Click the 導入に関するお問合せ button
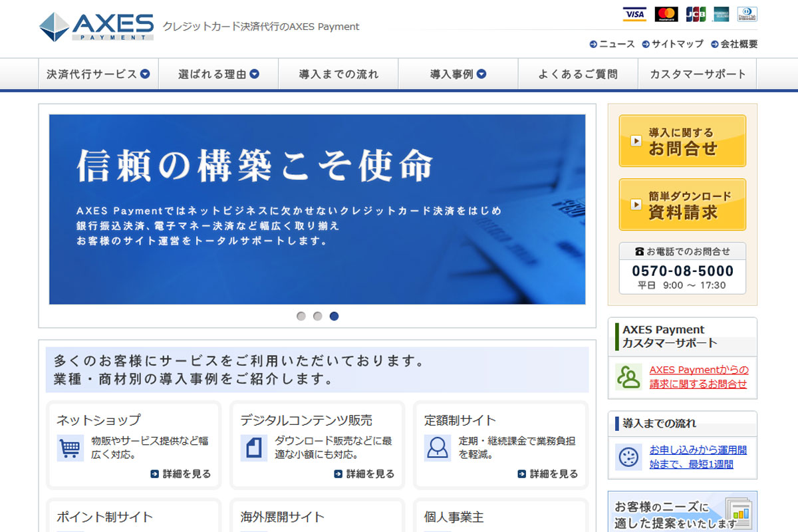Viewport: 798px width, 532px height. 682,141
